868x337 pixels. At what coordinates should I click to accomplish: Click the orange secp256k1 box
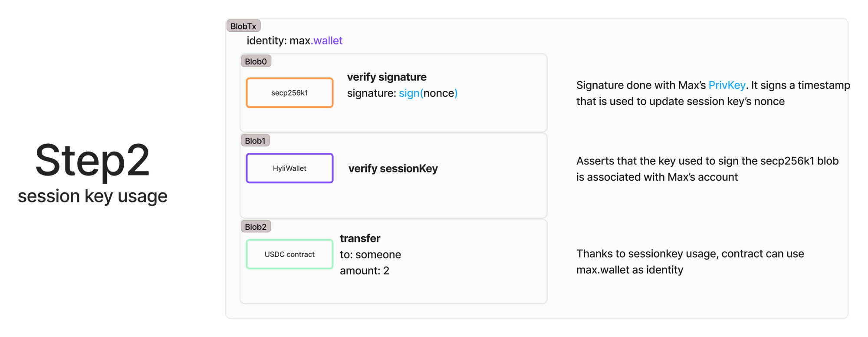coord(289,93)
